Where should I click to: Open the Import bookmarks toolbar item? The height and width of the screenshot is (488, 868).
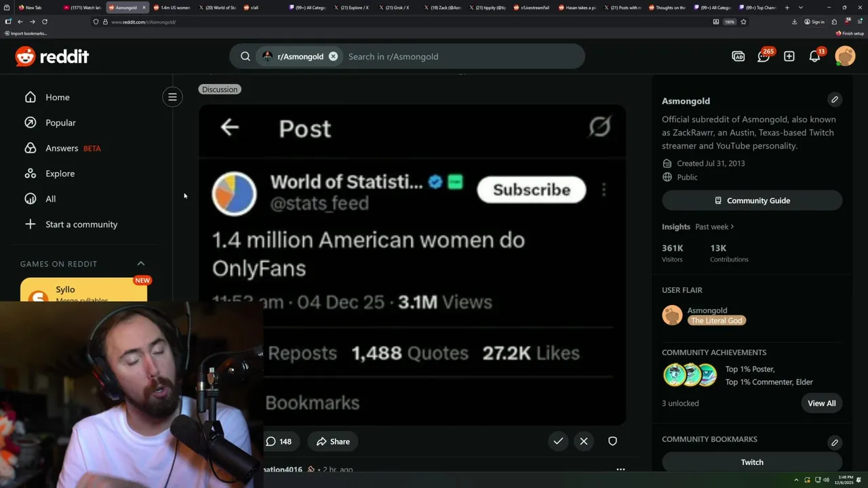pyautogui.click(x=26, y=33)
